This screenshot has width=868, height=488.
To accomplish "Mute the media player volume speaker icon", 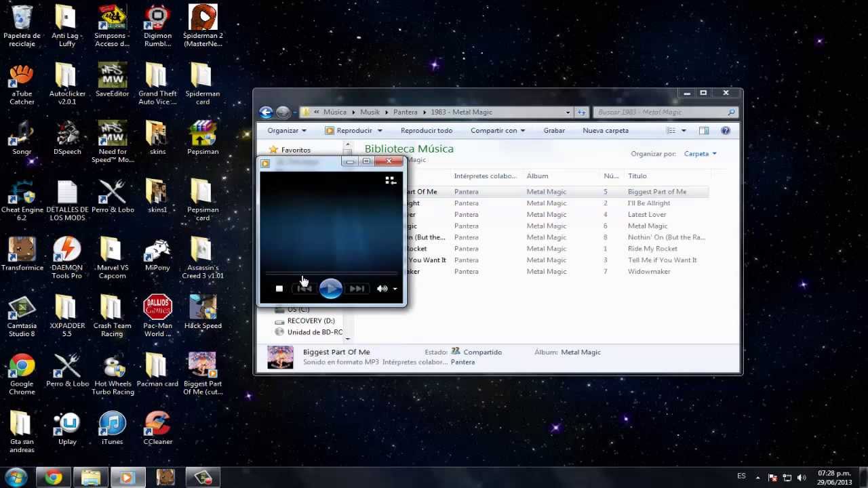I will click(x=382, y=289).
